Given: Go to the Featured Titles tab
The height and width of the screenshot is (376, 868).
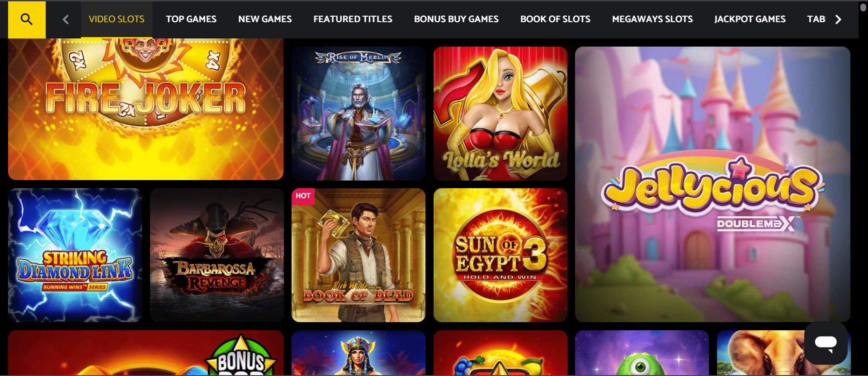Looking at the screenshot, I should [353, 19].
